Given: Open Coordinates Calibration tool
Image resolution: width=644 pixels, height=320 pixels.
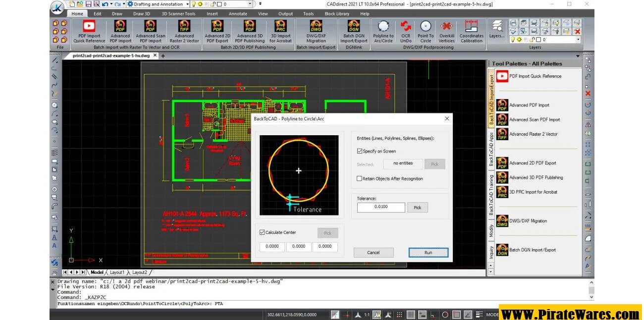Looking at the screenshot, I should pos(472,31).
